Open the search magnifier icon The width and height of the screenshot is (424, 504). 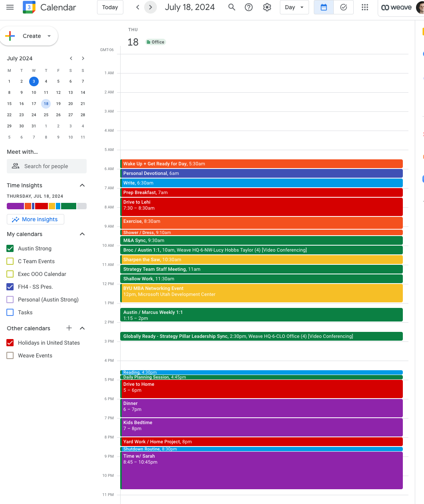pyautogui.click(x=232, y=7)
